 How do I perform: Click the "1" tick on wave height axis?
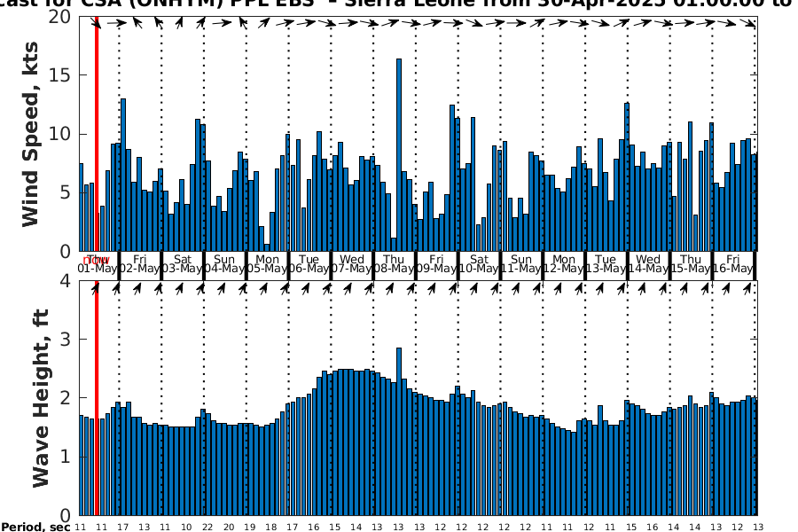coord(65,457)
